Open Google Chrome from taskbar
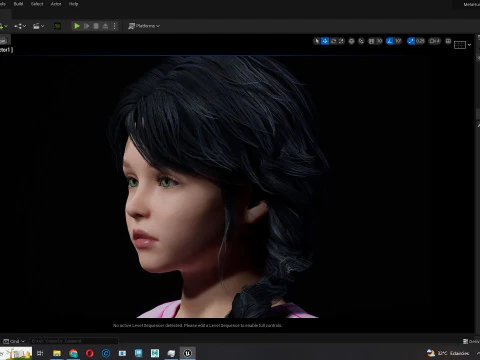 tap(73, 353)
